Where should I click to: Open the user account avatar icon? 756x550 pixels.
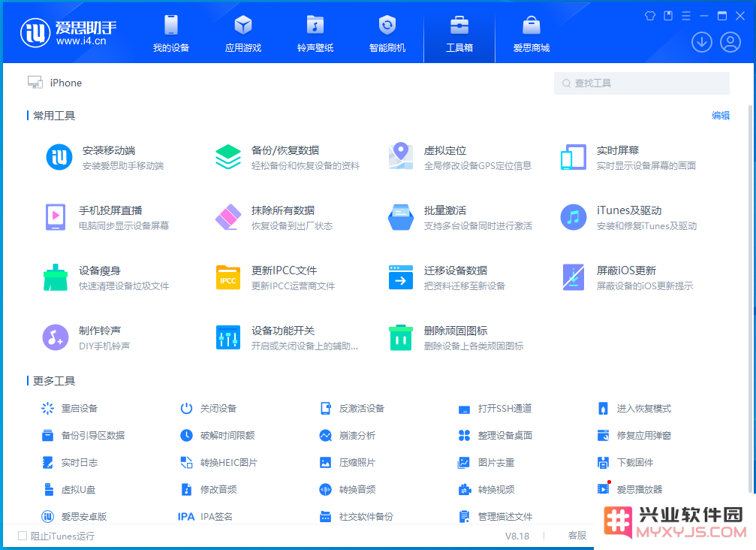click(x=730, y=42)
